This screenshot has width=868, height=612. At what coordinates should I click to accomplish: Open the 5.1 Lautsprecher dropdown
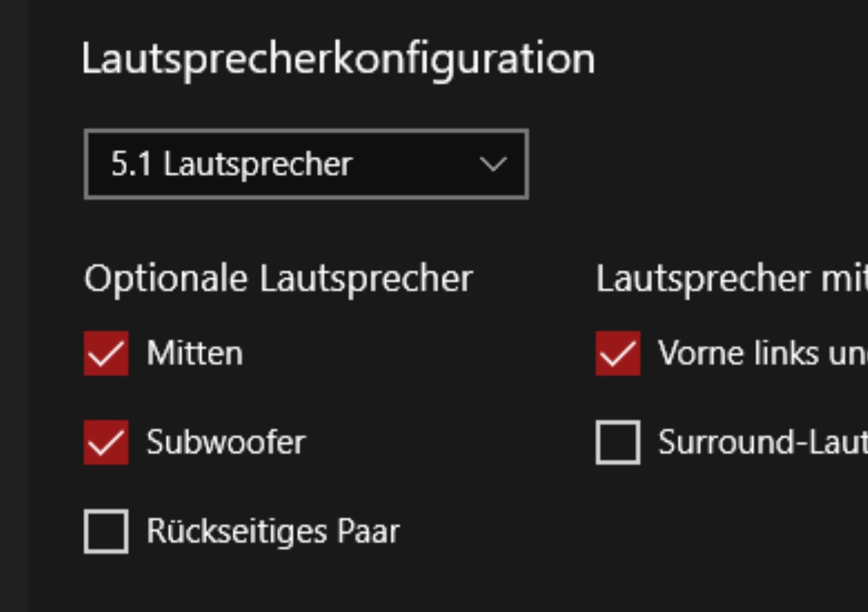(306, 164)
